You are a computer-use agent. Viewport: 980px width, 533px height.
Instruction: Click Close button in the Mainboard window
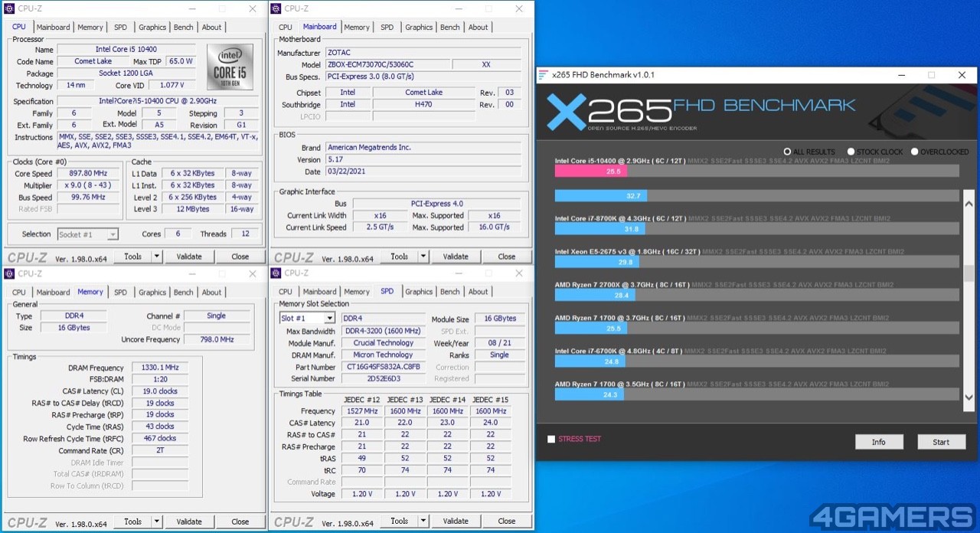coord(507,257)
